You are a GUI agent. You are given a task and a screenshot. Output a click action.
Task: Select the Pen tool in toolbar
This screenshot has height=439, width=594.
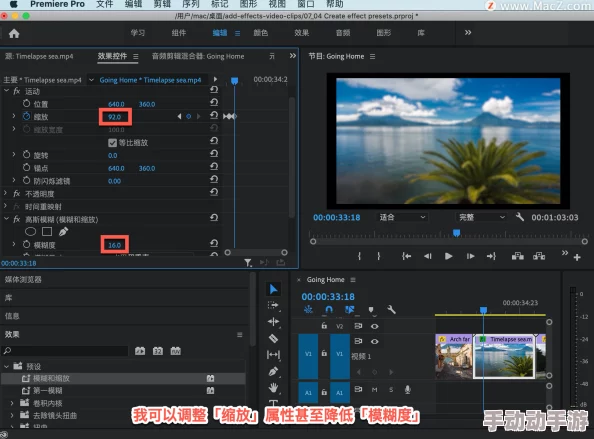(x=273, y=371)
